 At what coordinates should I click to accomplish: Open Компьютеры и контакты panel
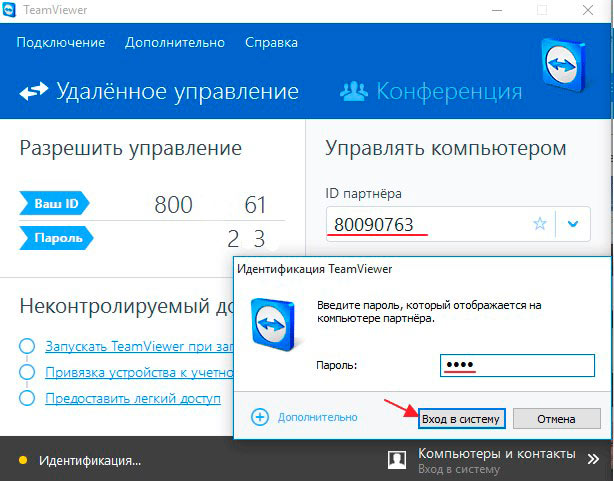pos(497,454)
